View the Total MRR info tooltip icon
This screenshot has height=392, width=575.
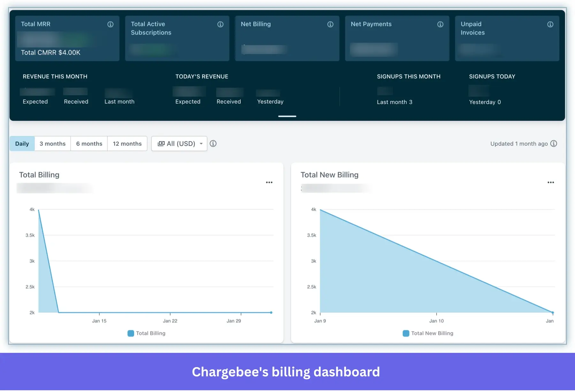pyautogui.click(x=110, y=24)
